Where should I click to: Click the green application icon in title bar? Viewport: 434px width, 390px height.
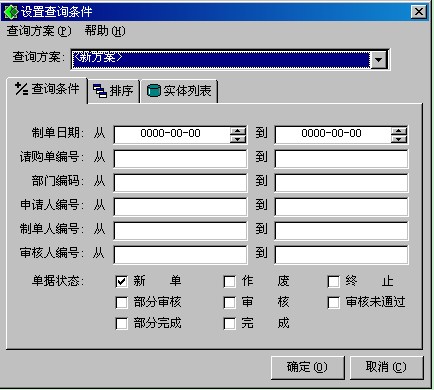pos(10,12)
